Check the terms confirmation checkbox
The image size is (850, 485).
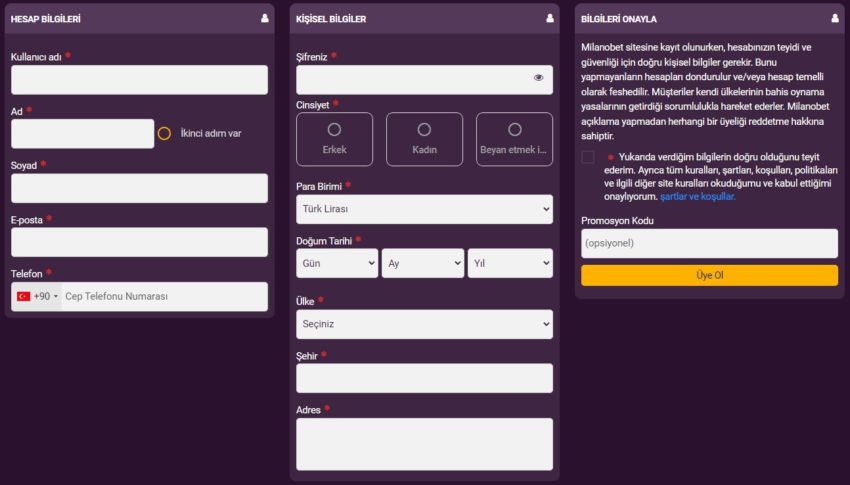click(588, 157)
